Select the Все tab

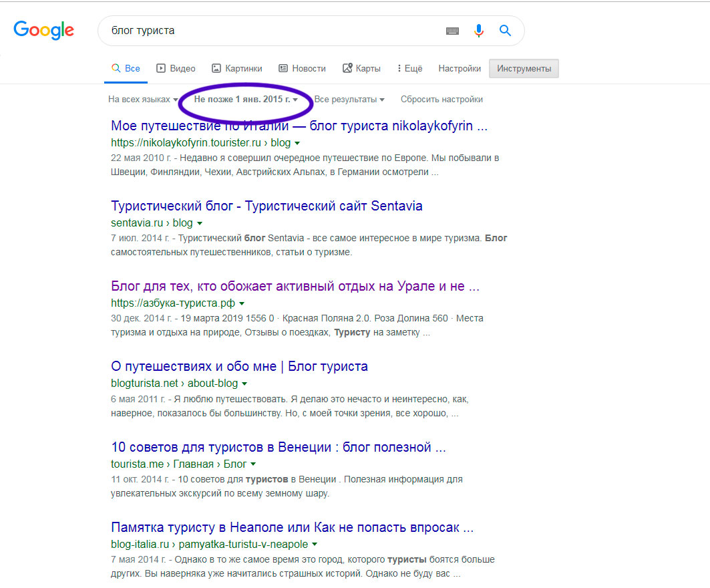pos(126,68)
